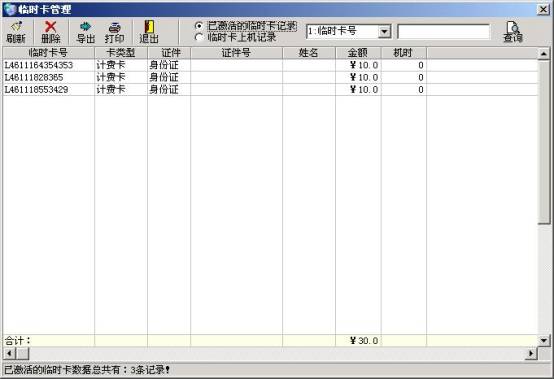The width and height of the screenshot is (554, 379).
Task: Click the 导出 export arrow icon
Action: coord(86,26)
